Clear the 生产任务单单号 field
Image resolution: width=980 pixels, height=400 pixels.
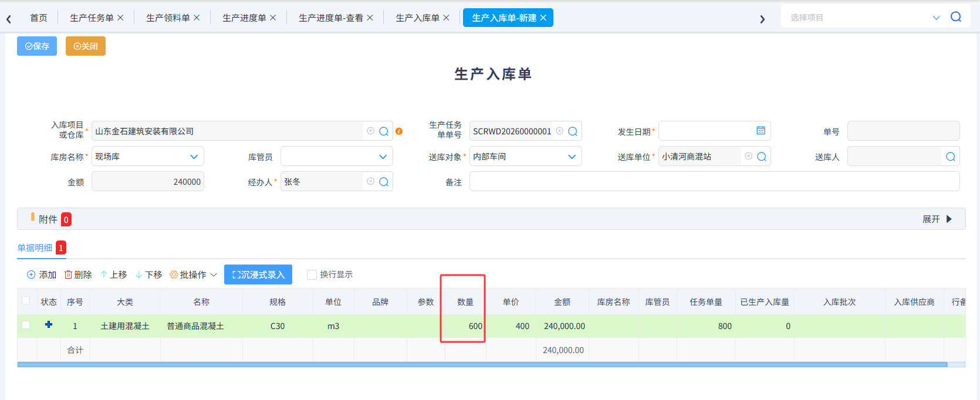(559, 131)
